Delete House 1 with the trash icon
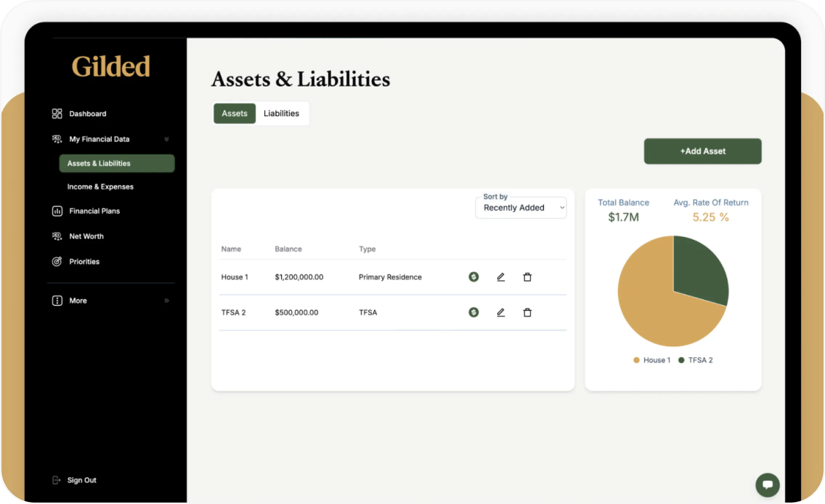Image resolution: width=825 pixels, height=504 pixels. [x=527, y=277]
